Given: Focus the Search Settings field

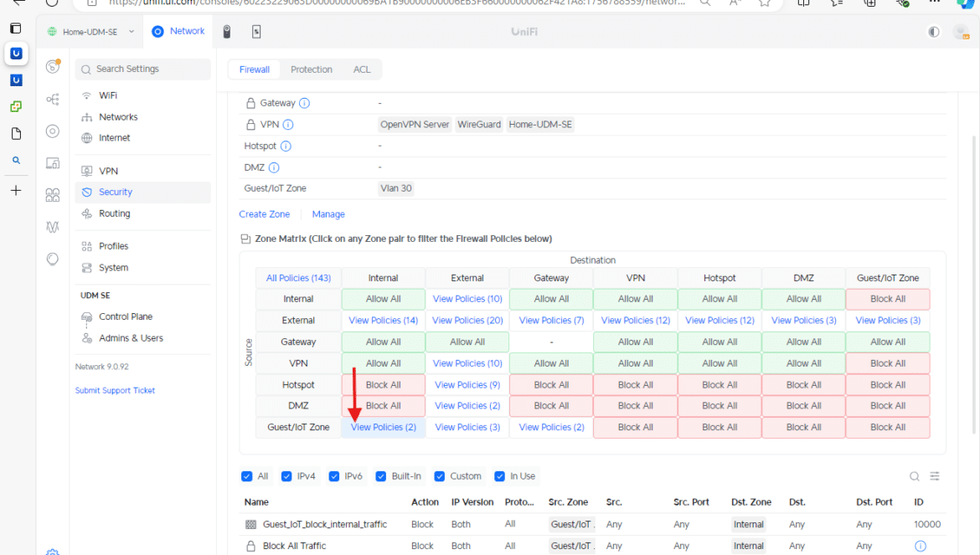Looking at the screenshot, I should point(143,69).
